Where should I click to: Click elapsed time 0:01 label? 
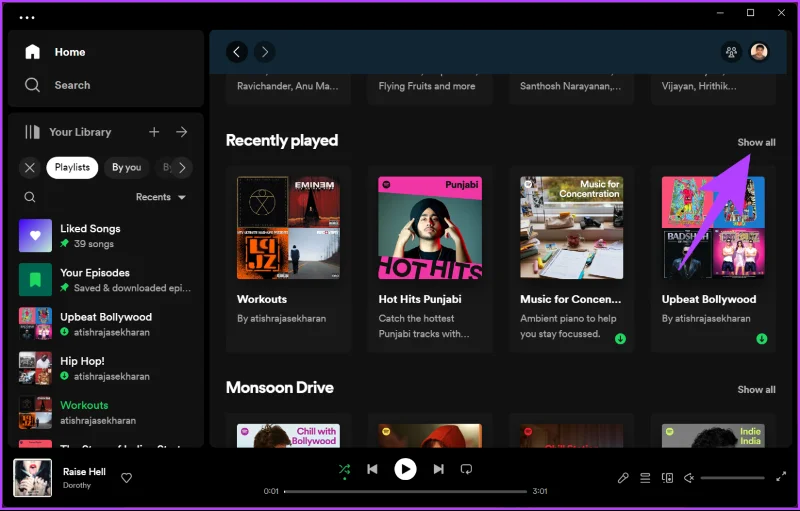pyautogui.click(x=271, y=492)
